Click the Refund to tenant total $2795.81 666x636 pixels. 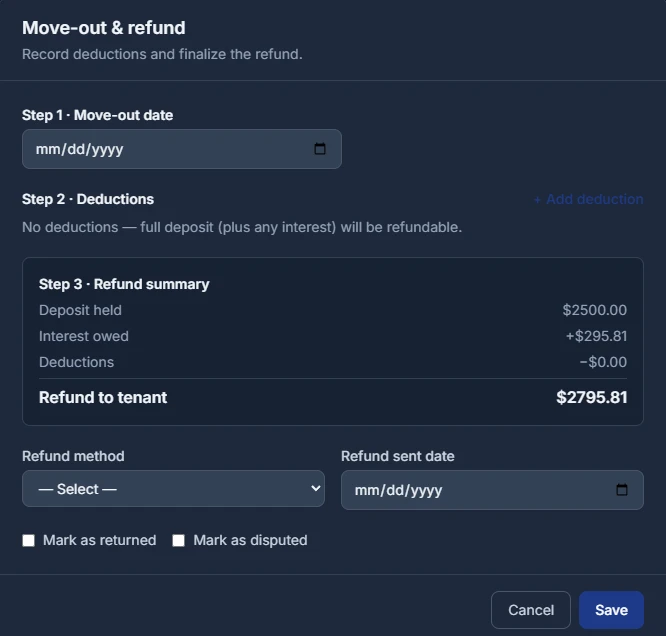click(592, 397)
